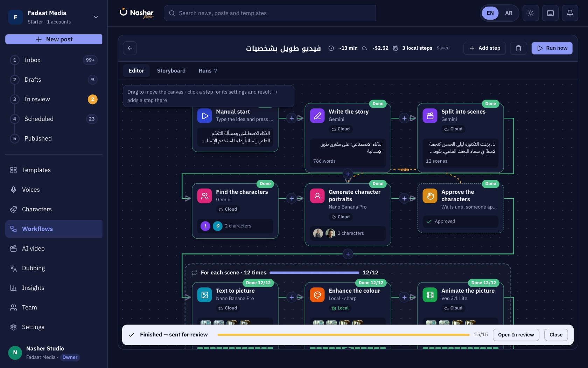Open keyboard shortcuts icon in header
Image resolution: width=588 pixels, height=368 pixels.
point(550,13)
